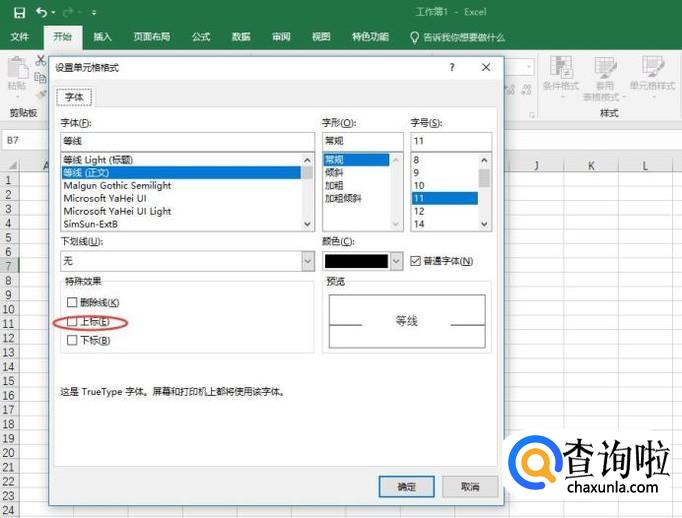Switch to the 插入 ribbon tab

coord(103,37)
